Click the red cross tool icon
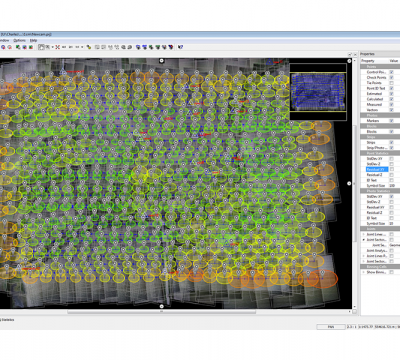The image size is (400, 360). coord(58,47)
